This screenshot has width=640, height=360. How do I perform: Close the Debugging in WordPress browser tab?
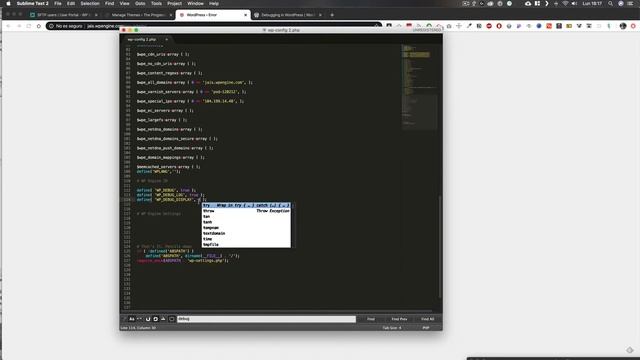pos(320,15)
